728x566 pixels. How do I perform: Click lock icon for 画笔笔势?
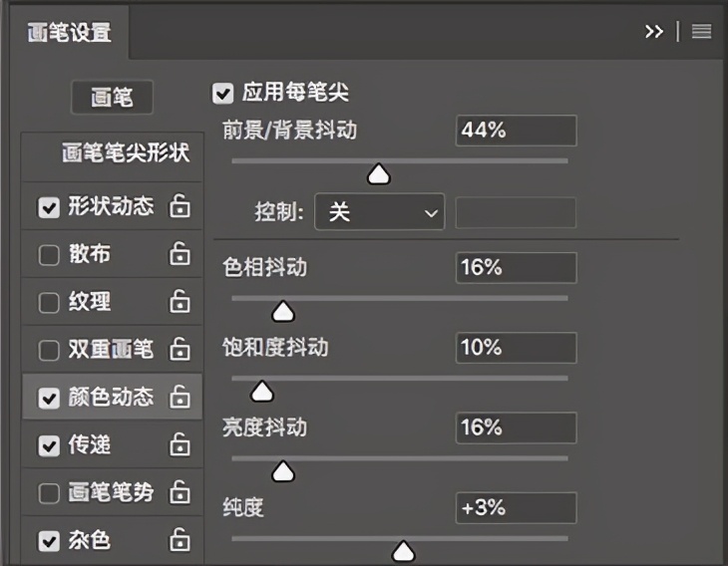180,492
